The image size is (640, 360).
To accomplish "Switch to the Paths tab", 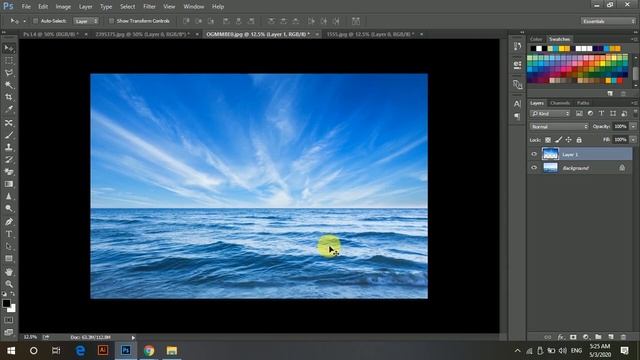I will [x=583, y=103].
